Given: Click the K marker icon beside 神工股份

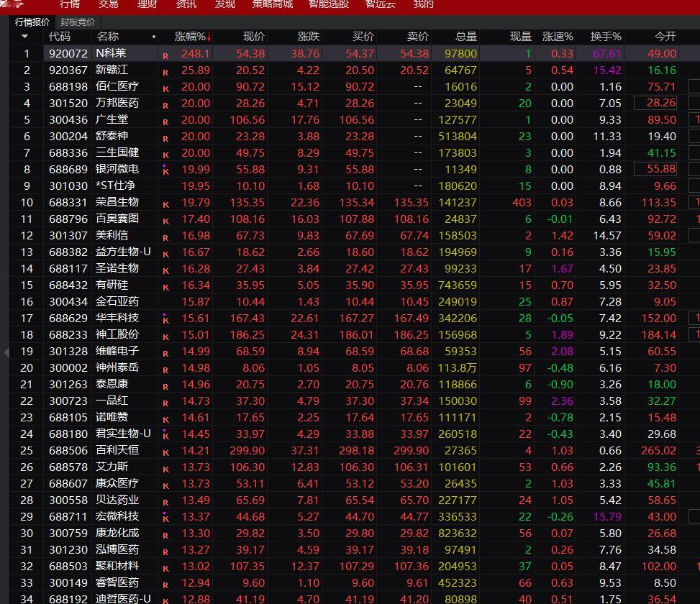Looking at the screenshot, I should [x=165, y=337].
